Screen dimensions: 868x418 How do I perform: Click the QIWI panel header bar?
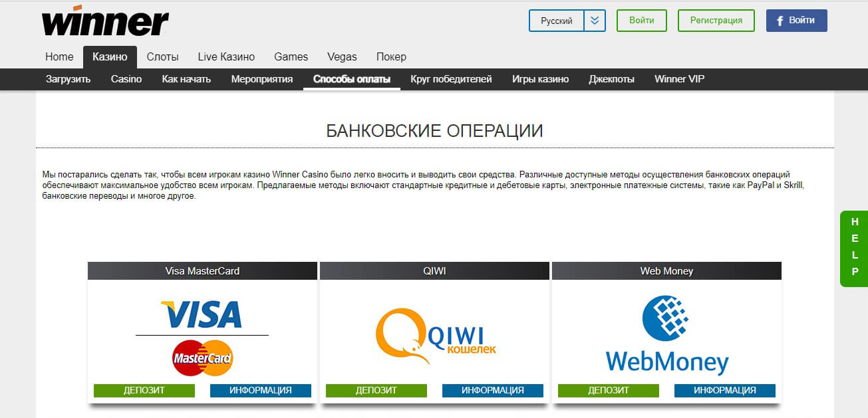click(x=434, y=270)
